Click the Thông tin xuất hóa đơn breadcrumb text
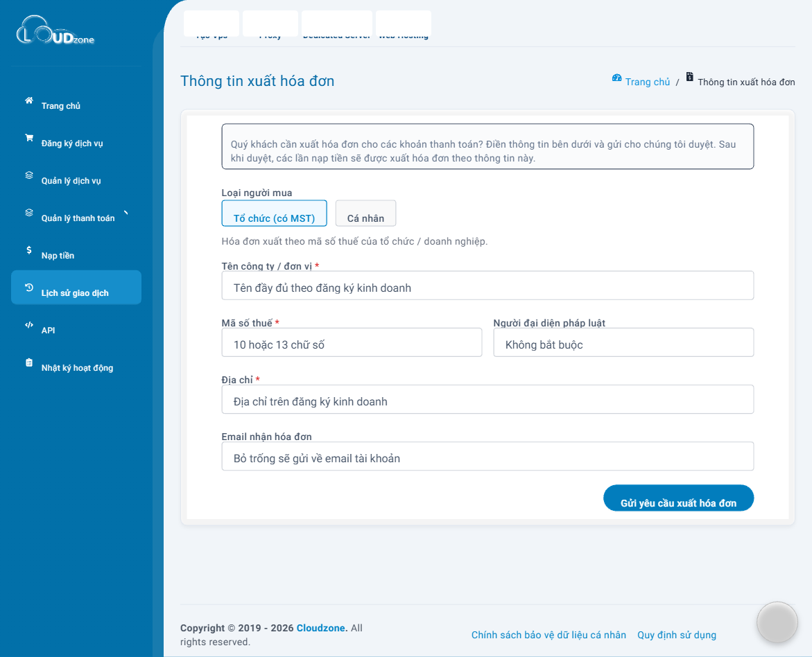Viewport: 812px width, 657px height. pyautogui.click(x=746, y=82)
